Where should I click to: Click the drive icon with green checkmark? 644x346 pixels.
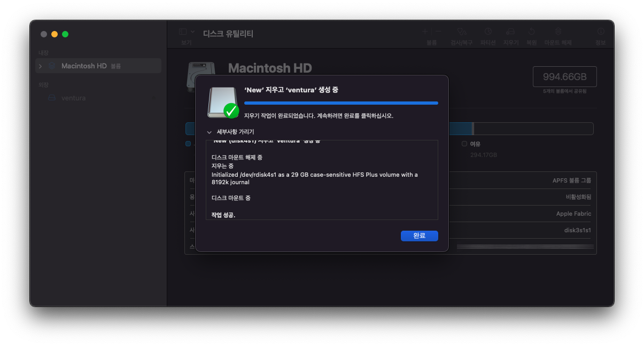pos(223,103)
